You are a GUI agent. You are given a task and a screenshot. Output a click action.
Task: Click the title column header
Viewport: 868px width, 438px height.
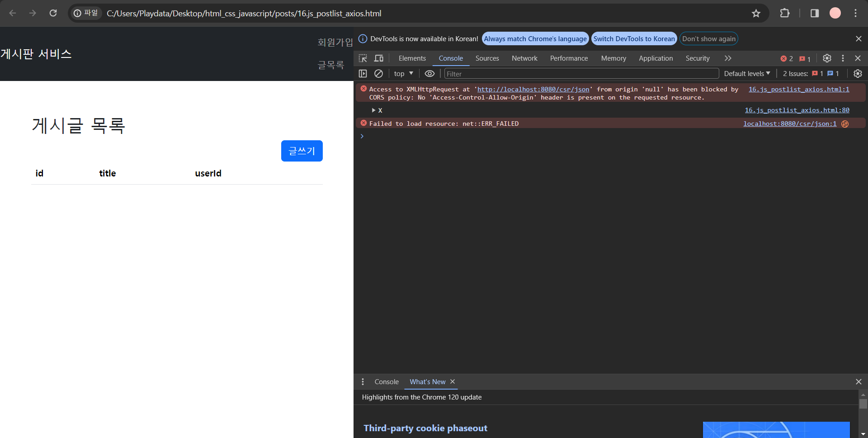pyautogui.click(x=108, y=173)
